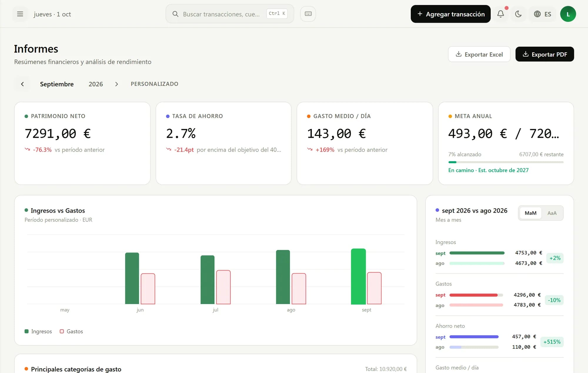This screenshot has height=373, width=588.
Task: Click the download icon in Exportar Excel
Action: 458,54
